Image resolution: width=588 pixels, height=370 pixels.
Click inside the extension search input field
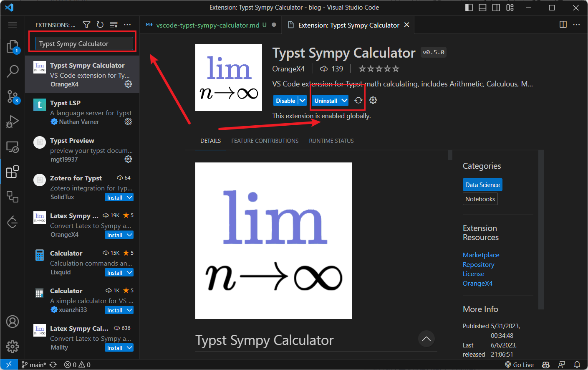tap(82, 43)
